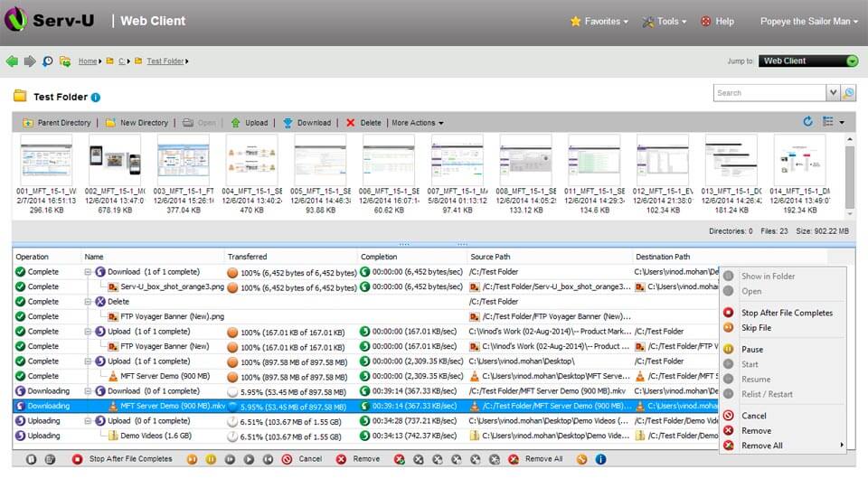Refresh the file listing with blue circular arrow
868x488 pixels.
(x=807, y=122)
